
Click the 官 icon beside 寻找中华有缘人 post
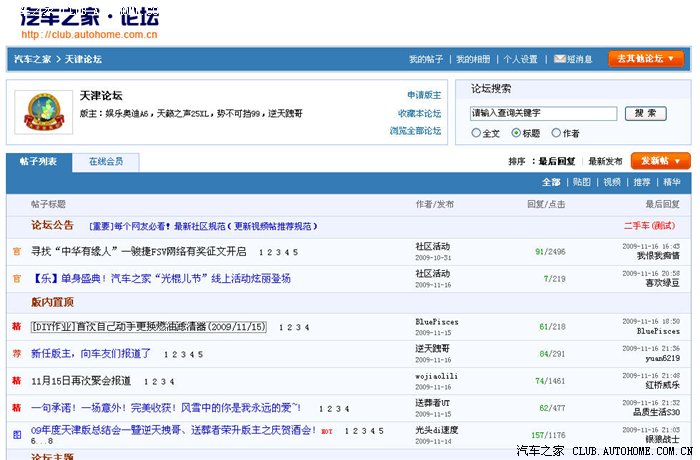point(17,251)
